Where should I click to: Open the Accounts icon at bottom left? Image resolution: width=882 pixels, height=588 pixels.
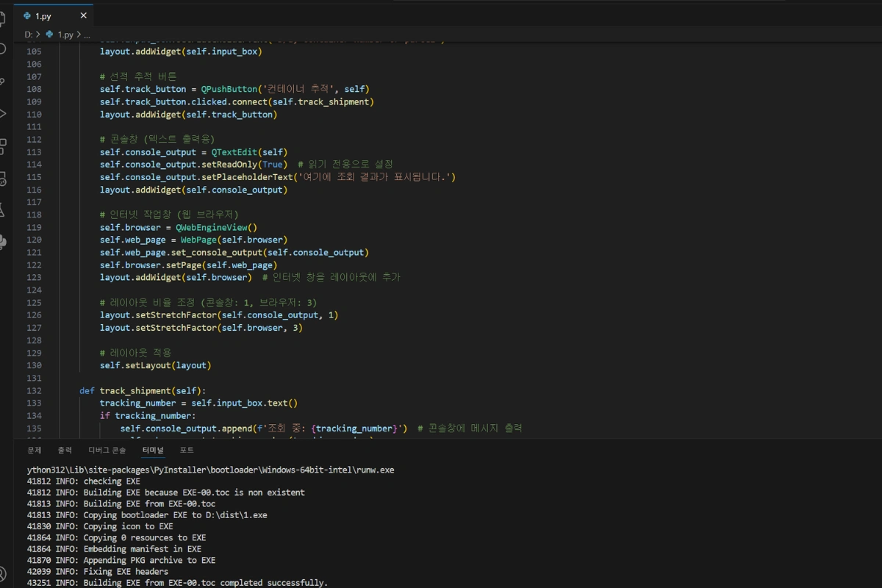click(2, 573)
